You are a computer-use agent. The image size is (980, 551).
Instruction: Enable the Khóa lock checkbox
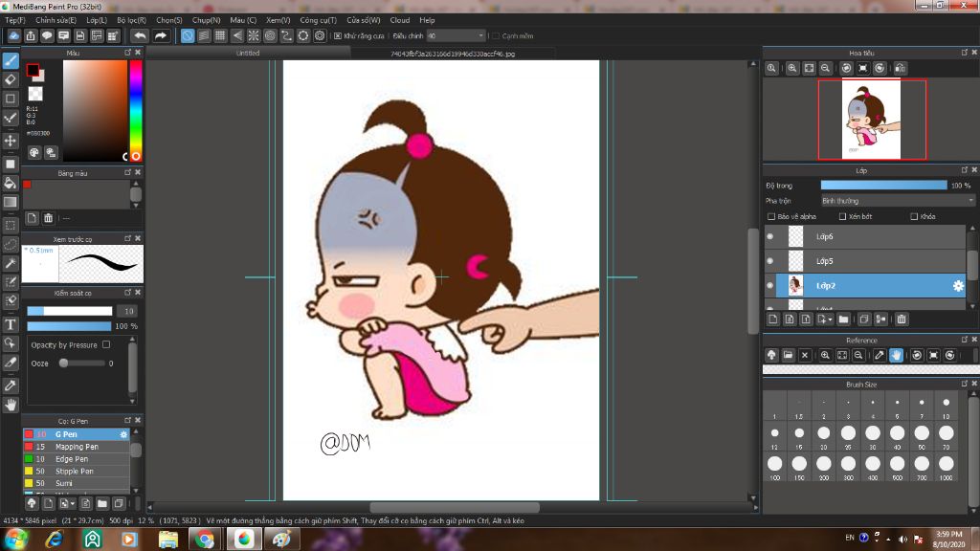point(914,217)
